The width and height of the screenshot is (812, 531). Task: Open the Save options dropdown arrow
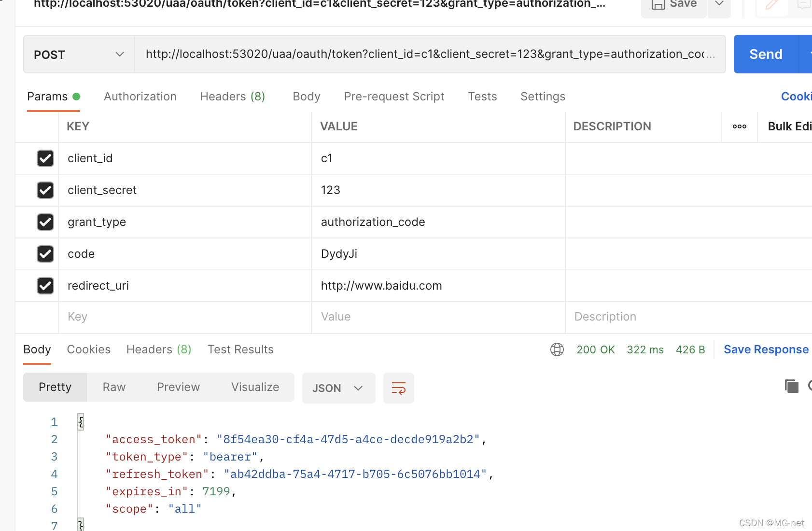(719, 4)
